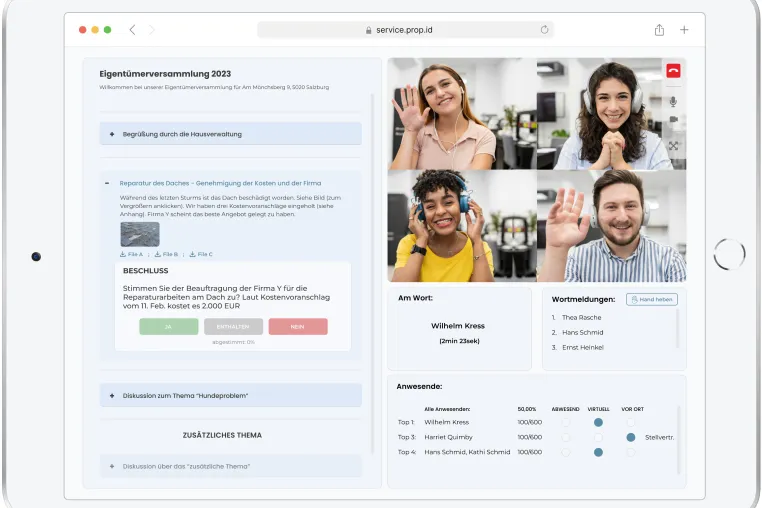Click the Hand heben button
The height and width of the screenshot is (508, 762).
(x=652, y=299)
